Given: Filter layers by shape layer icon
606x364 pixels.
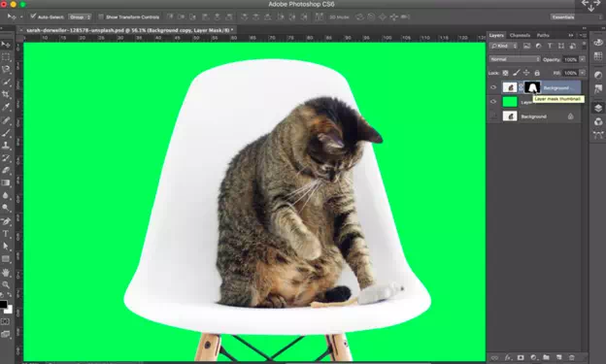Looking at the screenshot, I should 561,46.
